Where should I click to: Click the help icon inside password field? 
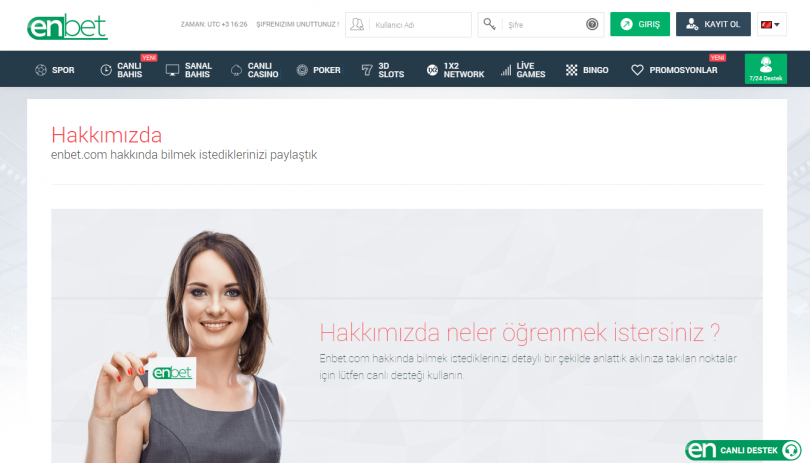pyautogui.click(x=592, y=24)
